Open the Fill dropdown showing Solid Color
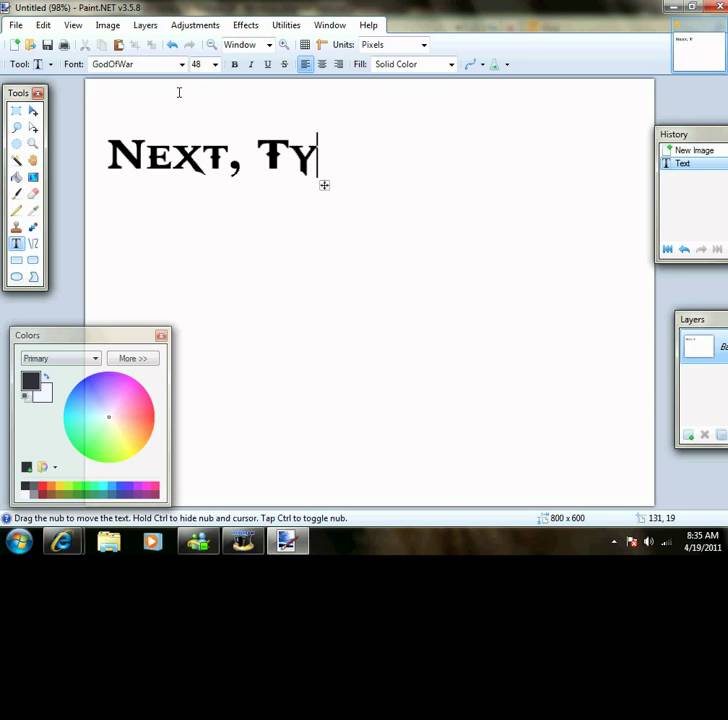 (415, 65)
